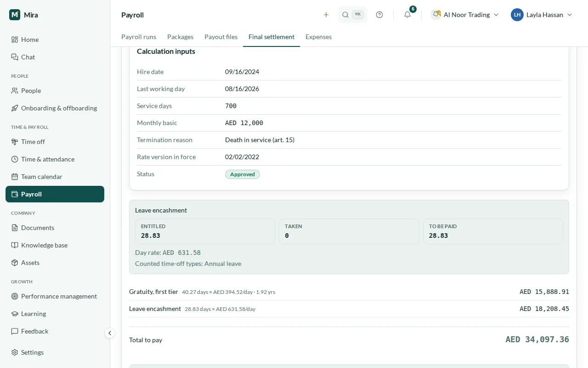The image size is (588, 368).
Task: Open Learning section
Action: [55, 314]
